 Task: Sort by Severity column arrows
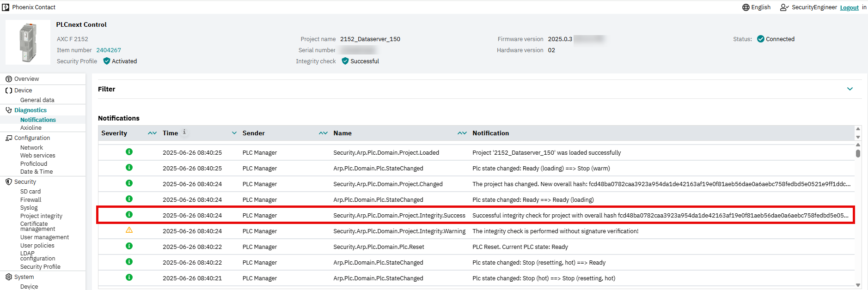click(152, 133)
